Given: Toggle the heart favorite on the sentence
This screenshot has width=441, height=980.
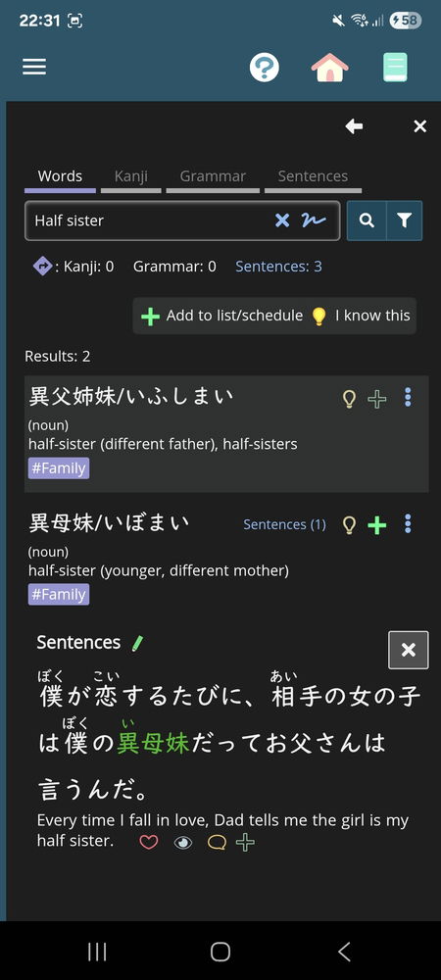Looking at the screenshot, I should tap(149, 843).
